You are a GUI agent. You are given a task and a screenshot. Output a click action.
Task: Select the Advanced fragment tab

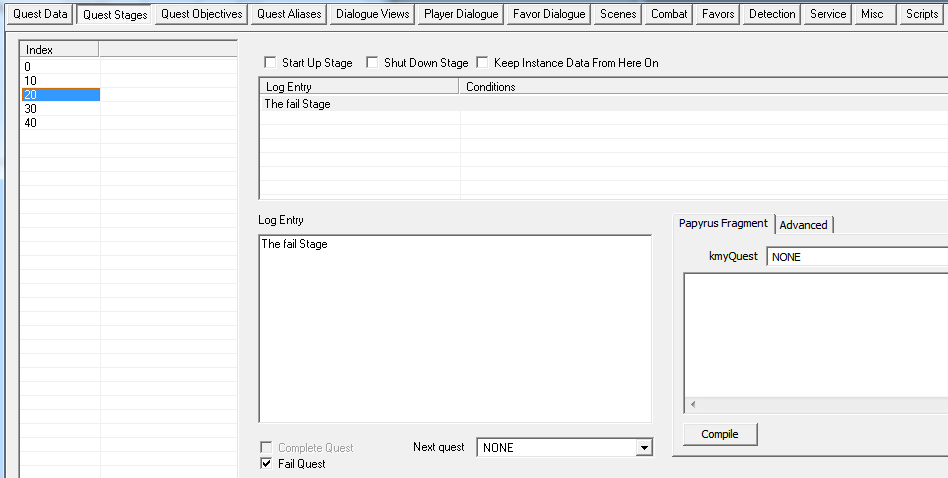[803, 225]
